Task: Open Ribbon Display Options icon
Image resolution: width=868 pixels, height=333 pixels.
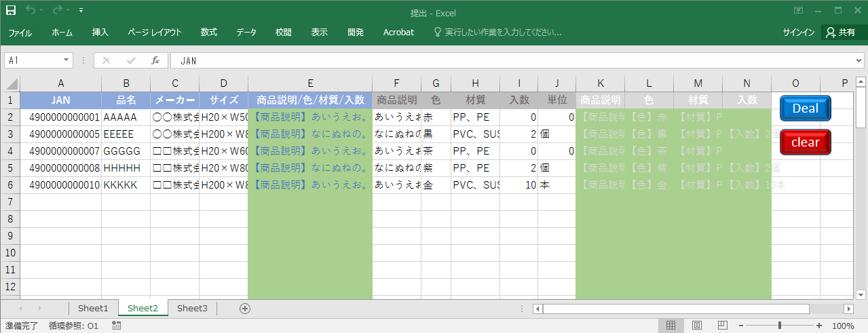Action: tap(798, 11)
